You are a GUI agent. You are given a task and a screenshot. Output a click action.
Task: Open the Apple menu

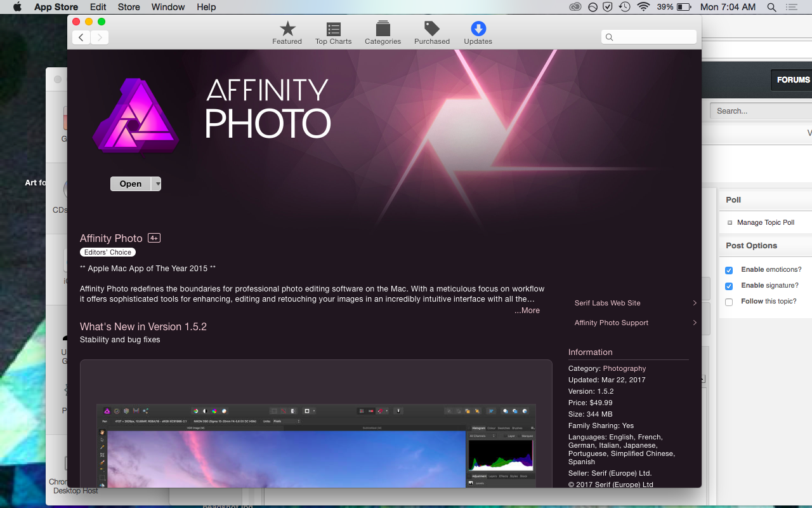coord(17,7)
